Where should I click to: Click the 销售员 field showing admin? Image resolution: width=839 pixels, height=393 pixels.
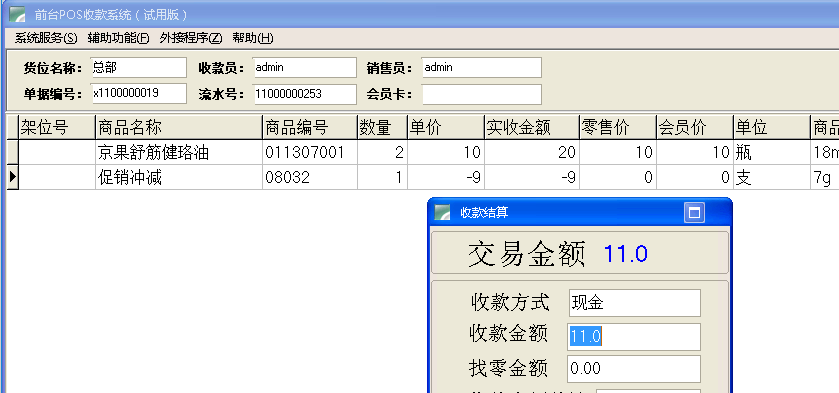pyautogui.click(x=482, y=67)
